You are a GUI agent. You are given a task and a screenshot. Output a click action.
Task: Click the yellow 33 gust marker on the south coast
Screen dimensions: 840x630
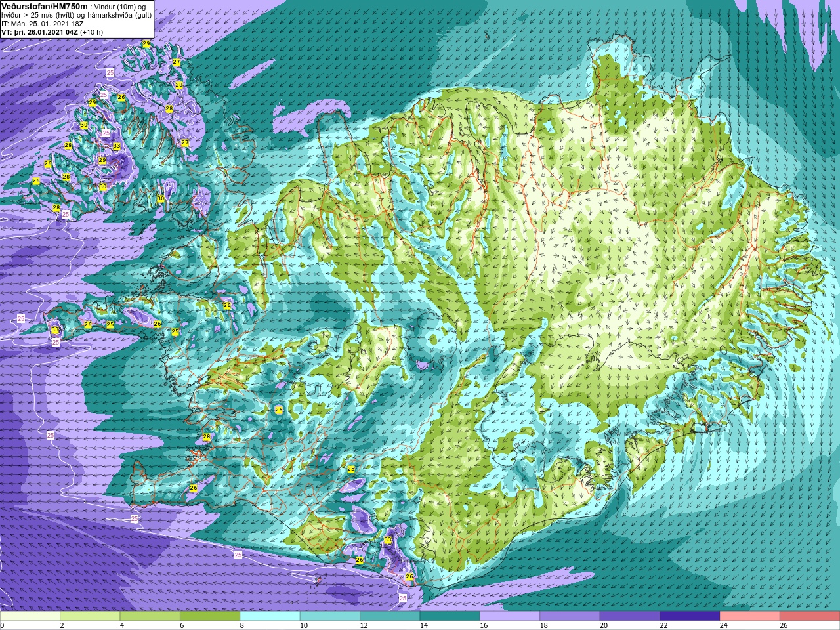click(x=388, y=540)
